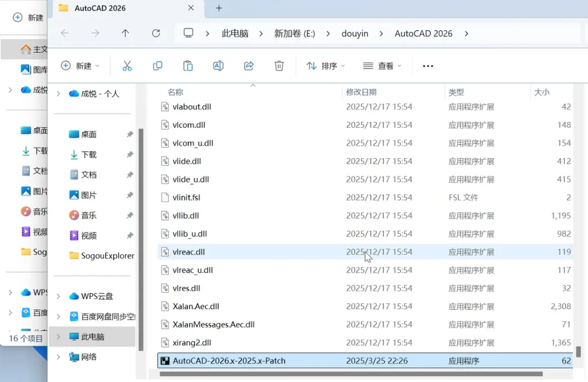Open the 新建 dropdown in toolbar
This screenshot has height=382, width=588.
[80, 66]
